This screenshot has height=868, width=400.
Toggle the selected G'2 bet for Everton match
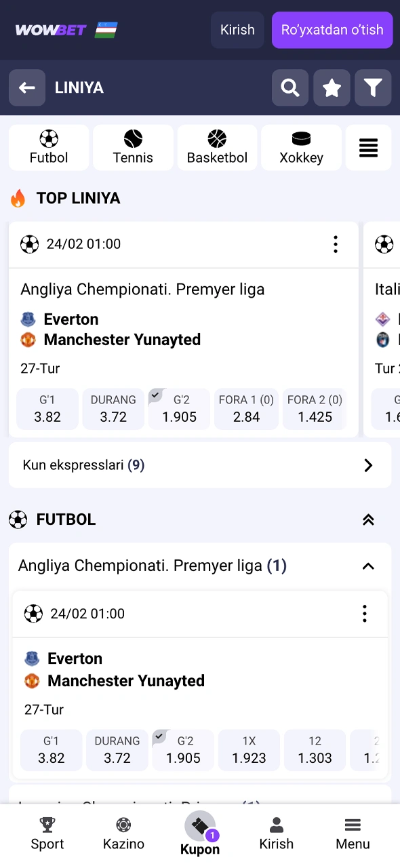click(x=178, y=409)
